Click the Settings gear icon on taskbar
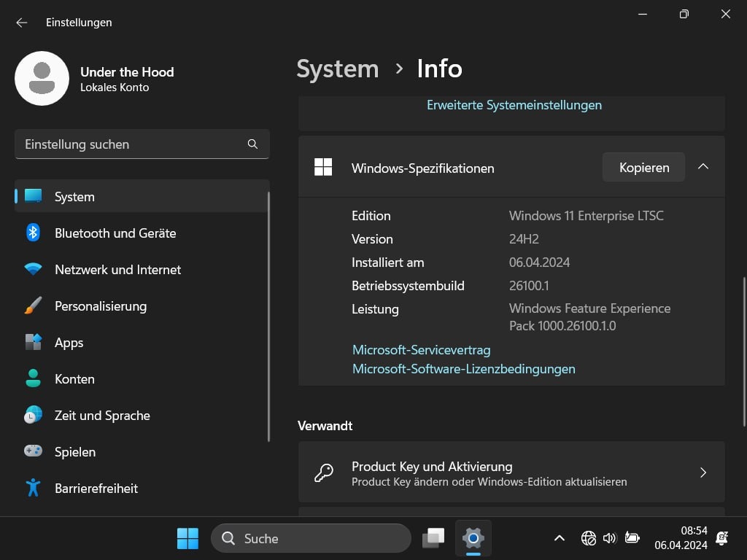747x560 pixels. 473,538
